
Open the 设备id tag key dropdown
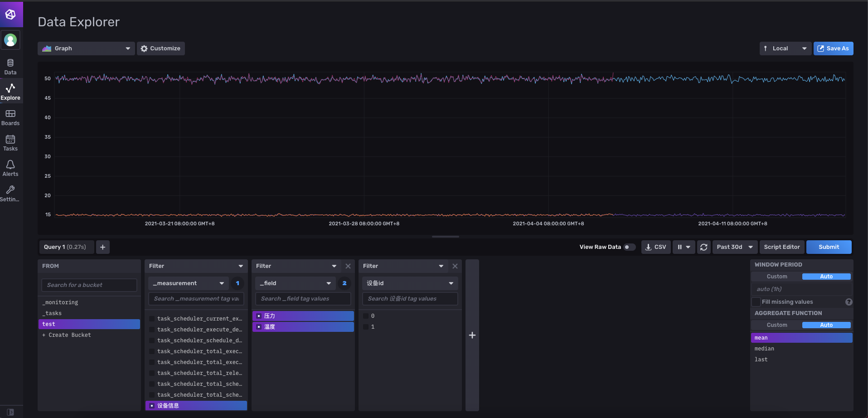click(410, 283)
